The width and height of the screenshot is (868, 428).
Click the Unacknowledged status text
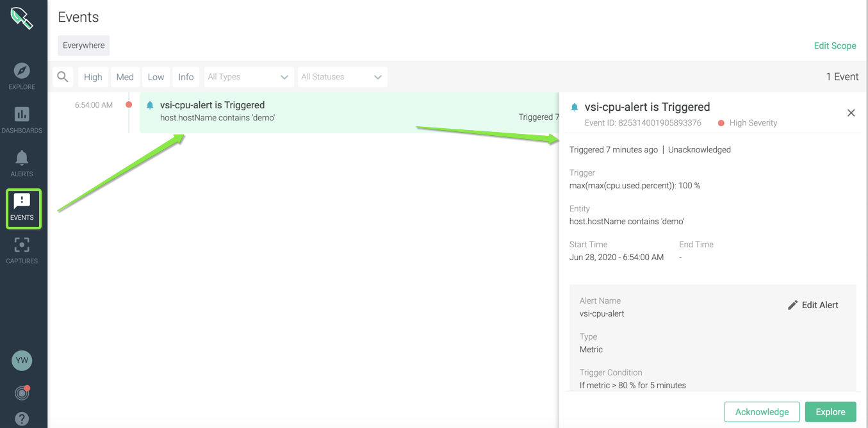point(699,150)
